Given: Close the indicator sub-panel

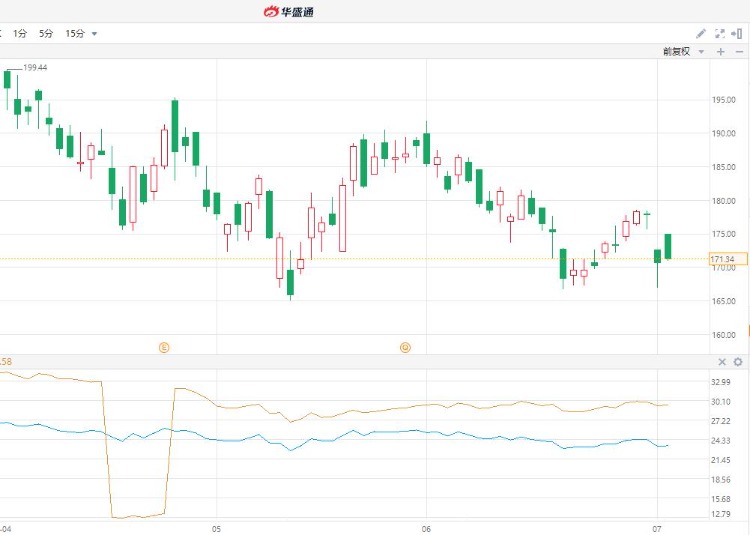Looking at the screenshot, I should tap(722, 362).
